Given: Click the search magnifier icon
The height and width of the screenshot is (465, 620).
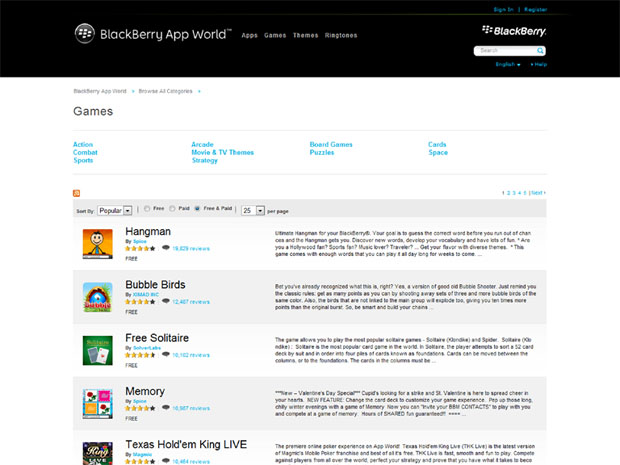Looking at the screenshot, I should pyautogui.click(x=540, y=51).
